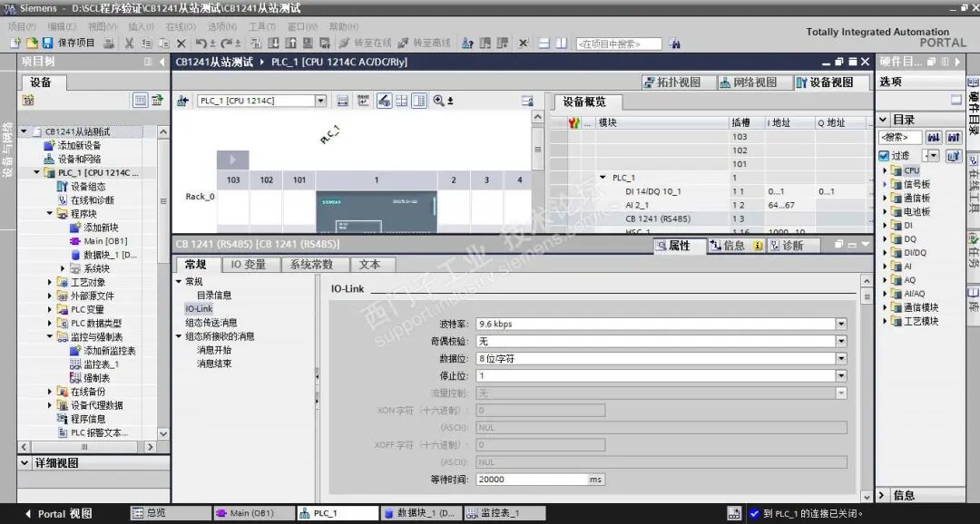
Task: Click 转至在线 go online button
Action: (x=365, y=44)
